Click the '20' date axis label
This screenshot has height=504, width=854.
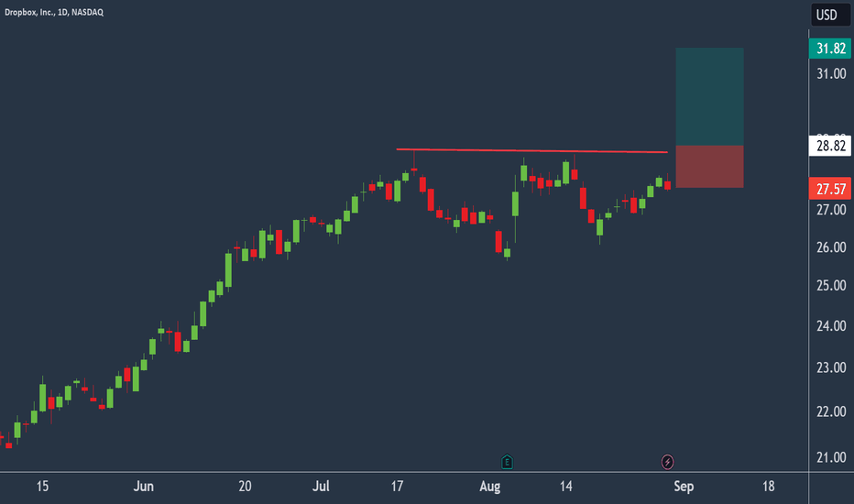pos(245,486)
